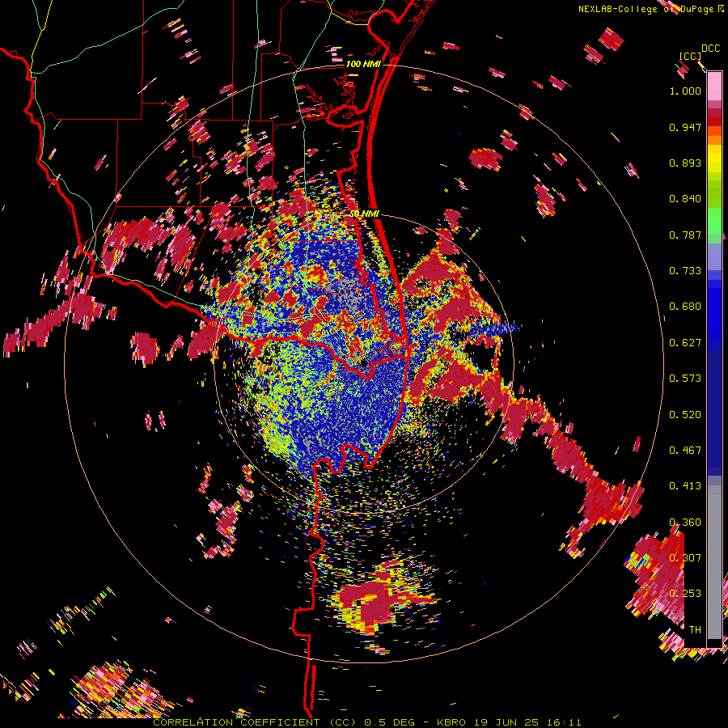Click the 16:11 timestamp
This screenshot has height=728, width=728.
tap(564, 722)
